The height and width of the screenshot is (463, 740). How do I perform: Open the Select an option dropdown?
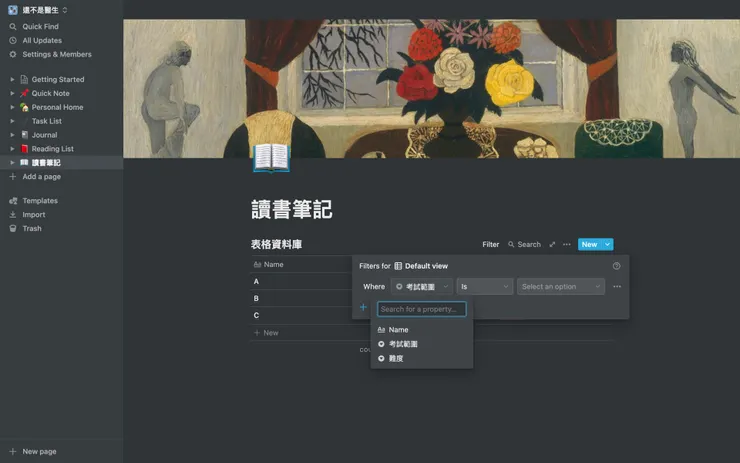click(x=561, y=286)
